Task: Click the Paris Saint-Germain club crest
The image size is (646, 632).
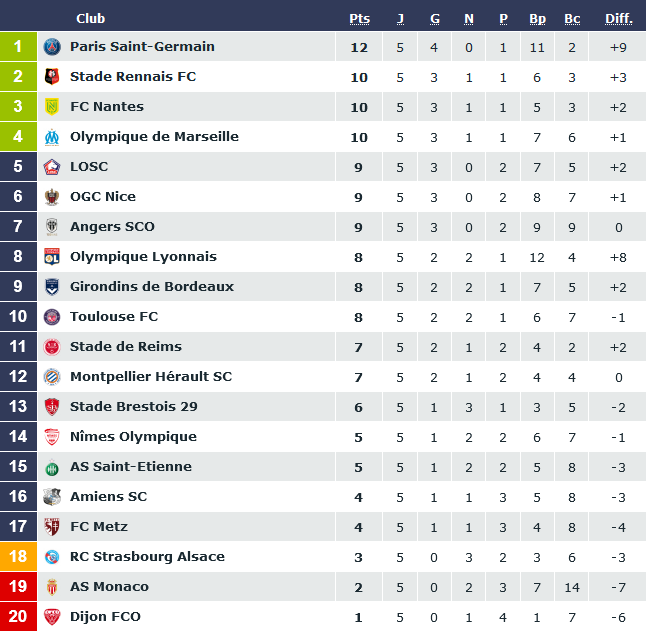Action: [x=52, y=47]
